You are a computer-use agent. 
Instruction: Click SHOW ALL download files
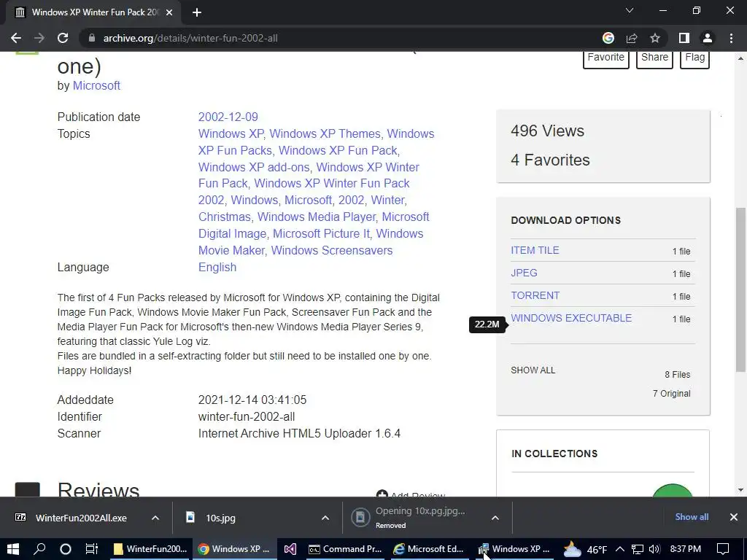(533, 370)
